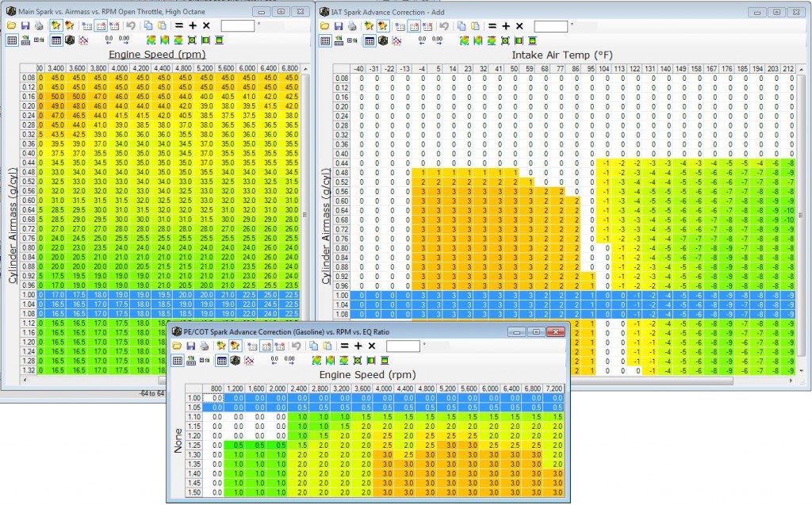Save icon in IAT Spark window
Screen dimensions: 812x505
(x=338, y=26)
